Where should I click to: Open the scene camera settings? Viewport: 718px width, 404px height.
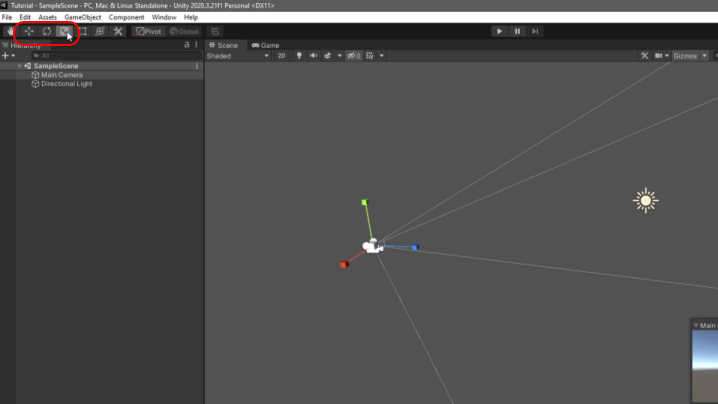[x=658, y=56]
